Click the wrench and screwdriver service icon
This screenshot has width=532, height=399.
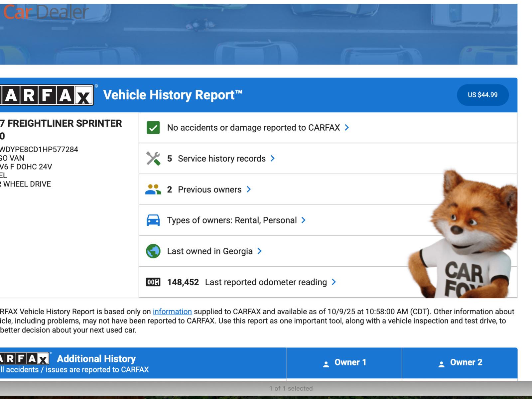pos(153,159)
